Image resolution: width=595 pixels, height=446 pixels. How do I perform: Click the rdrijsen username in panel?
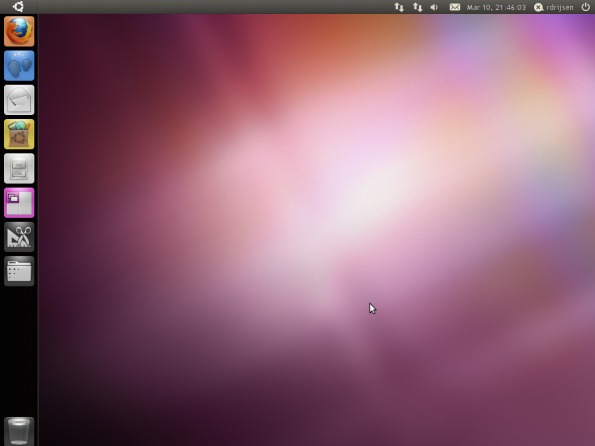tap(560, 7)
